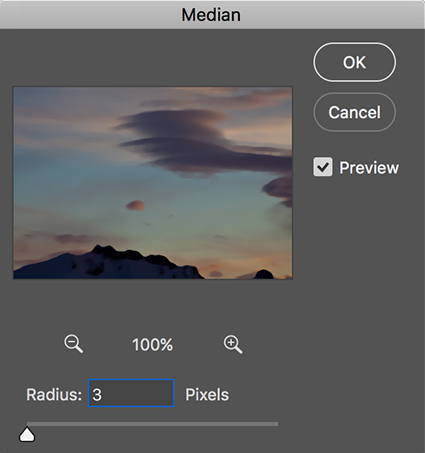Click the small pink cloud in the preview
The height and width of the screenshot is (453, 425).
pos(136,205)
